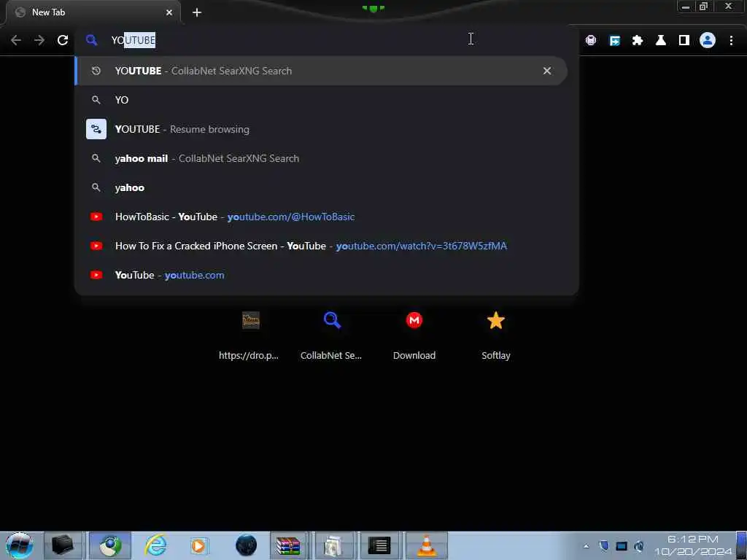Viewport: 747px width, 560px height.
Task: Click the shield security tray icon
Action: (x=603, y=545)
